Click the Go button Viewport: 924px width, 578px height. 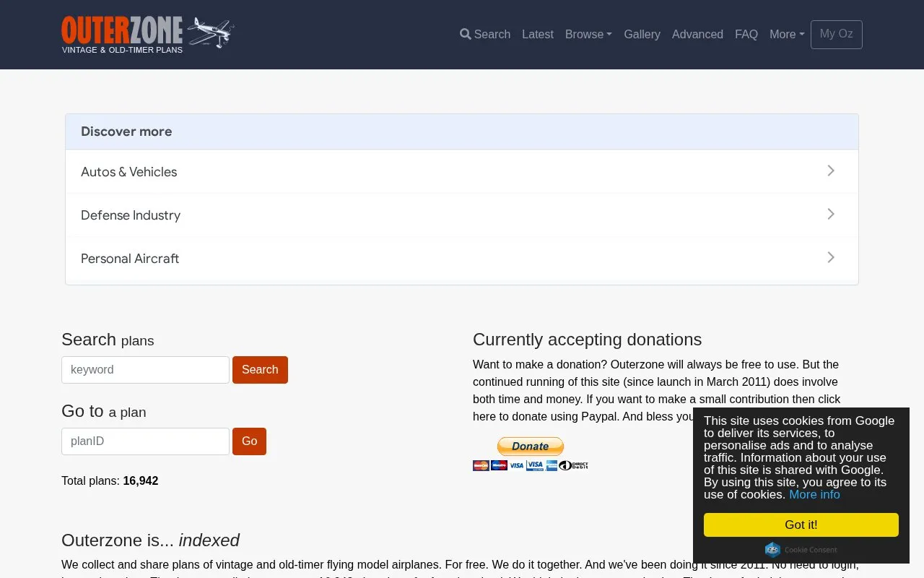click(249, 441)
